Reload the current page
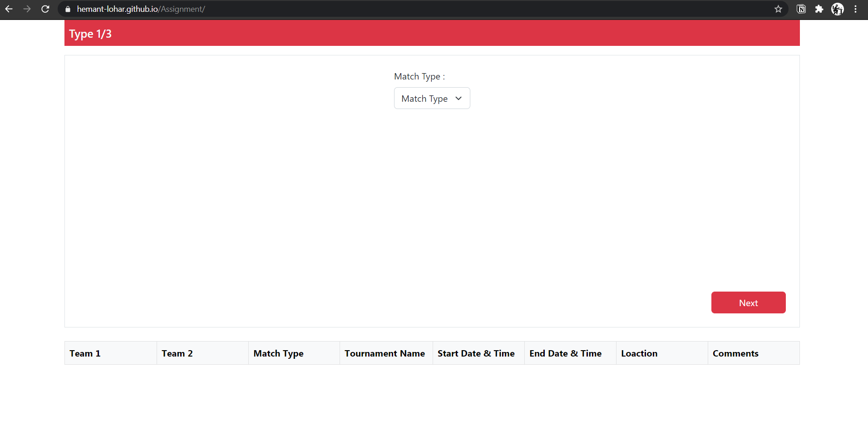Screen dimensions: 868x446 coord(45,9)
